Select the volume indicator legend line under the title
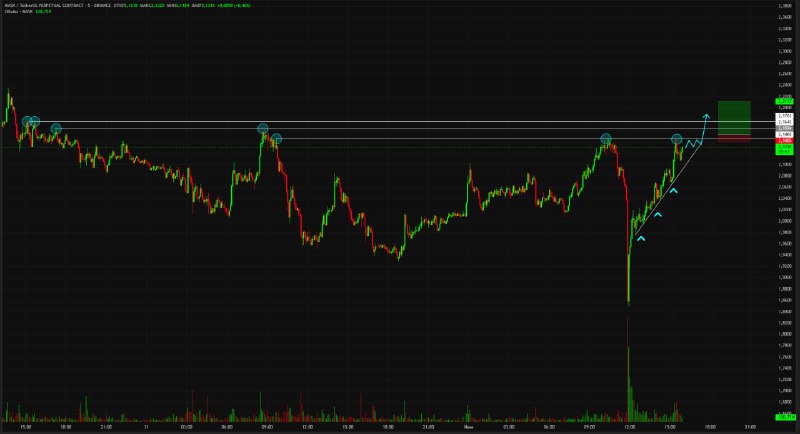 pyautogui.click(x=27, y=11)
